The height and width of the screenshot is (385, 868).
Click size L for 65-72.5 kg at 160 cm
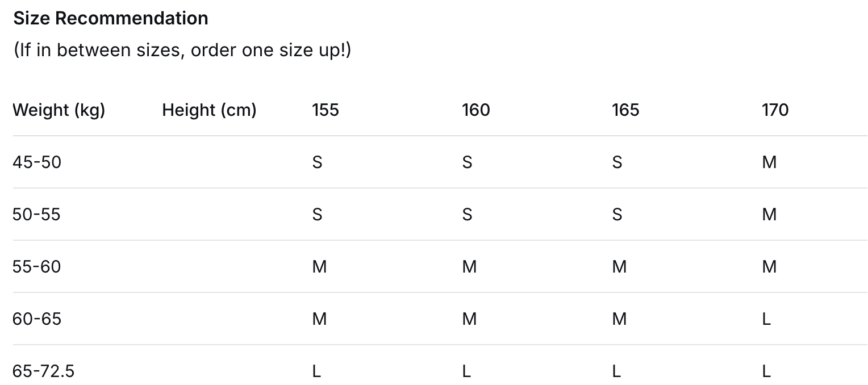(x=466, y=371)
